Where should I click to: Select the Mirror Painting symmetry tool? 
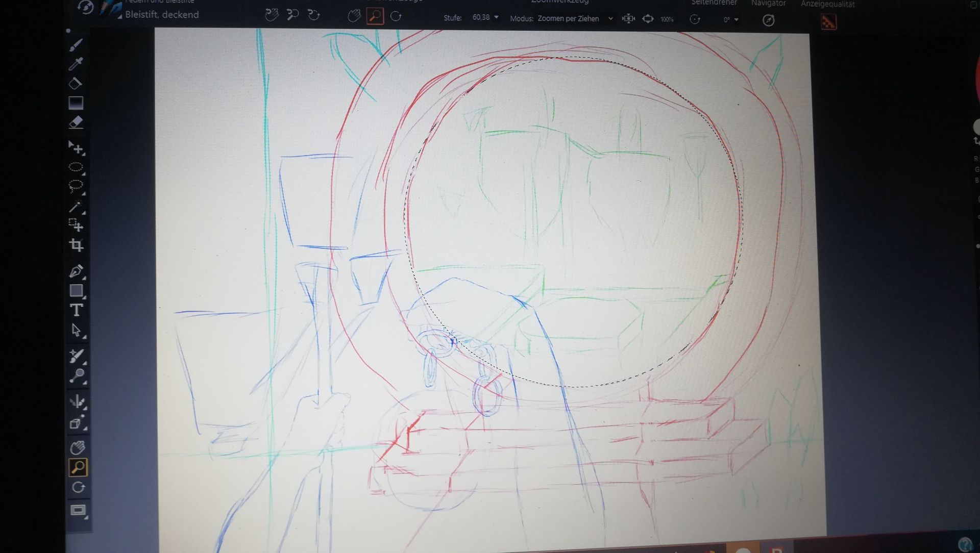(77, 401)
